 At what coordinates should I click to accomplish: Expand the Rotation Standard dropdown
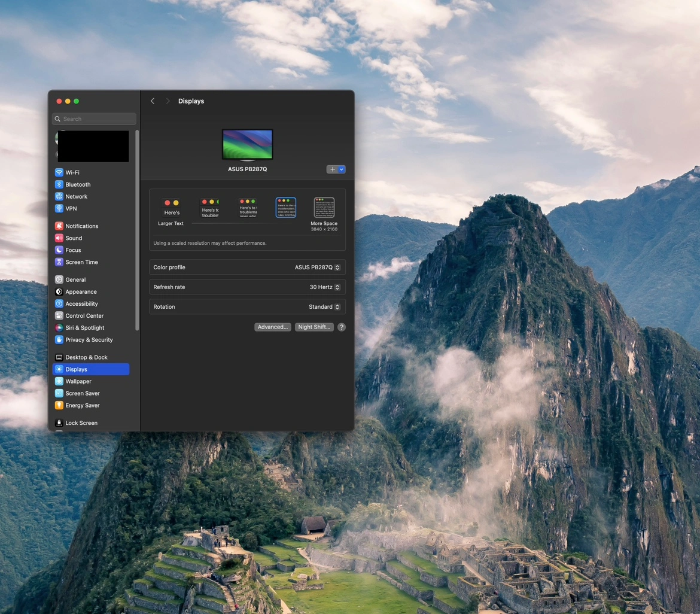point(324,307)
